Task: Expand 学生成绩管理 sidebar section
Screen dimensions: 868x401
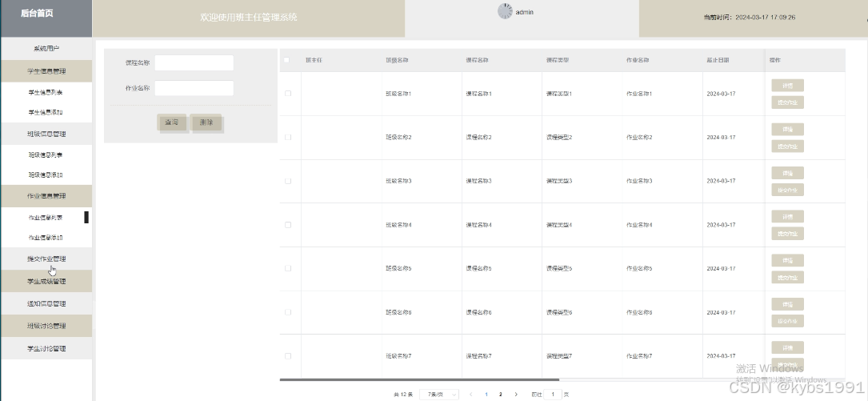Action: 46,281
